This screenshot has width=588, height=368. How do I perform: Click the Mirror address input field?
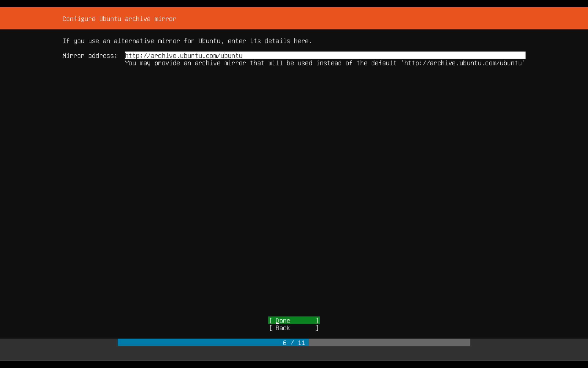325,55
